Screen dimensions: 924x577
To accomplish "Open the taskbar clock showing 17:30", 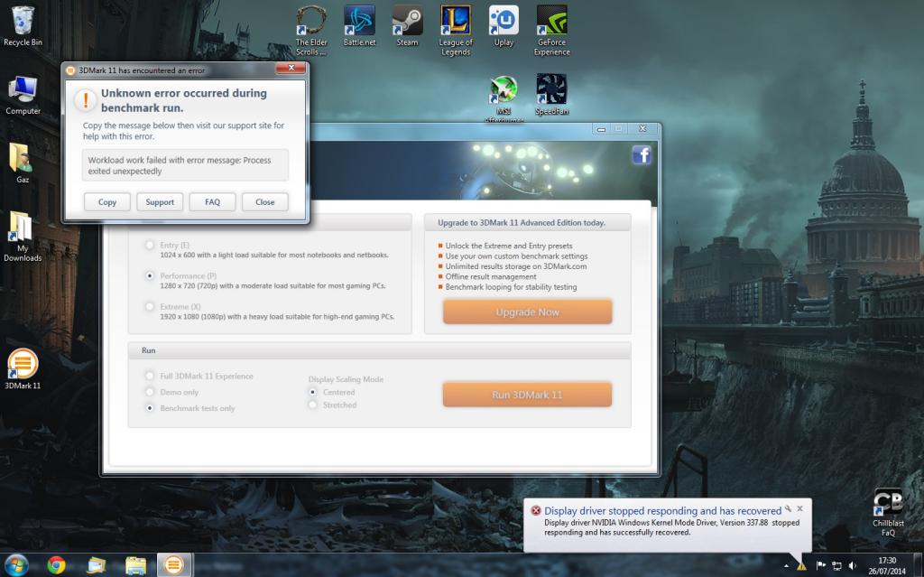I will coord(887,566).
